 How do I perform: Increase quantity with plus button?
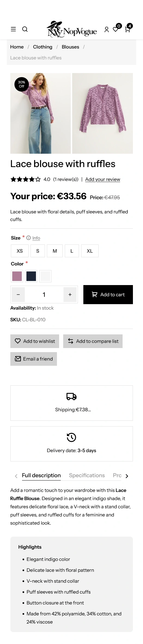pos(70,295)
